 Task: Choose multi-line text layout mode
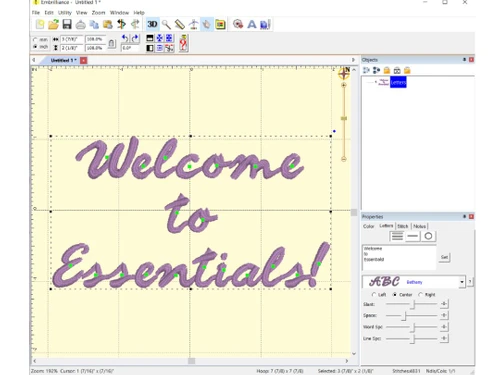pyautogui.click(x=397, y=236)
